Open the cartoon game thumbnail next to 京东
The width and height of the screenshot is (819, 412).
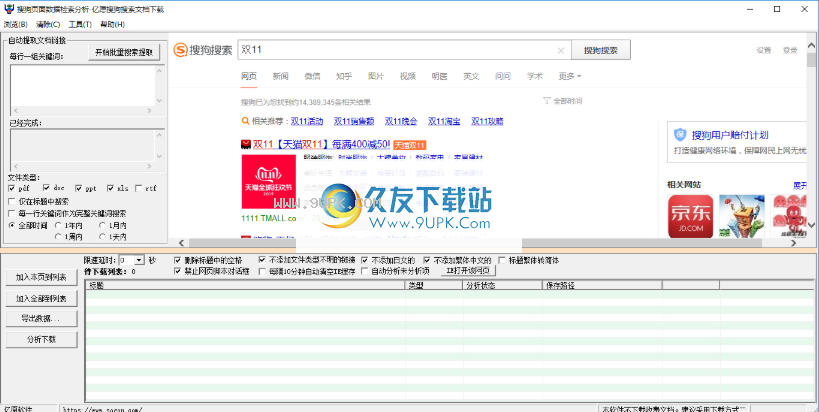click(742, 217)
